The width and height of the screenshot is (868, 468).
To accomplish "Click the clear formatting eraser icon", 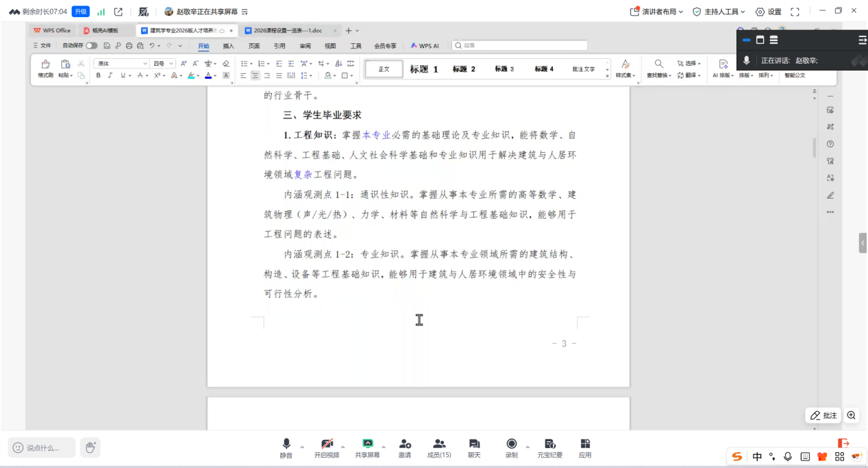I will coord(226,64).
